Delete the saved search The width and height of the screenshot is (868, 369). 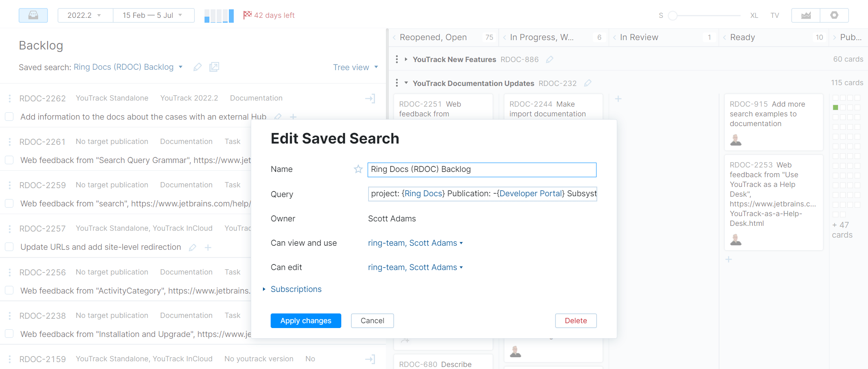point(576,320)
